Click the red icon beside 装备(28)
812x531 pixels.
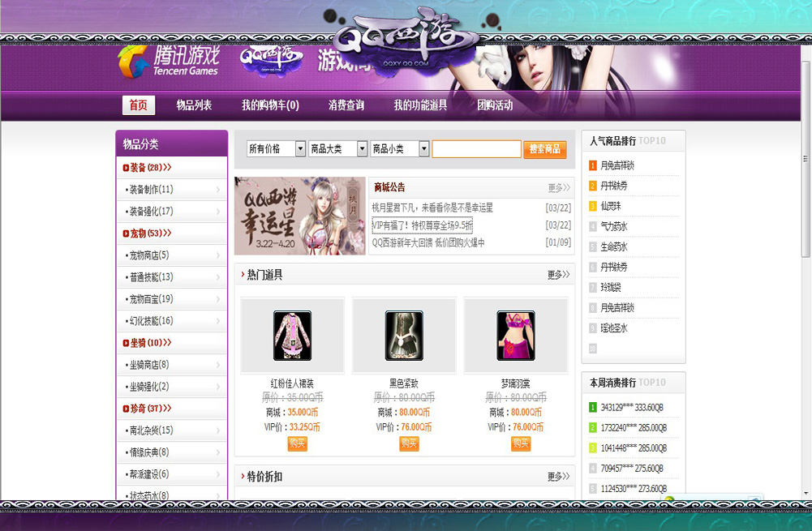coord(126,168)
